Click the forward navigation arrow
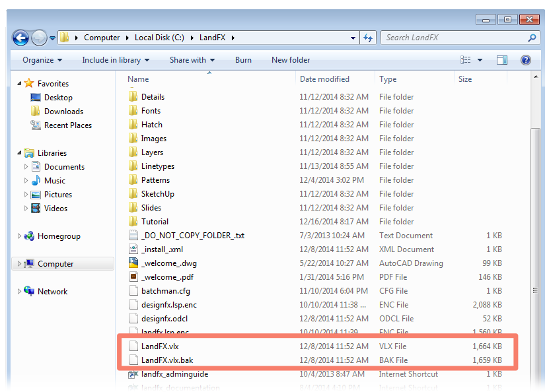Viewport: 549px width, 392px height. point(38,38)
